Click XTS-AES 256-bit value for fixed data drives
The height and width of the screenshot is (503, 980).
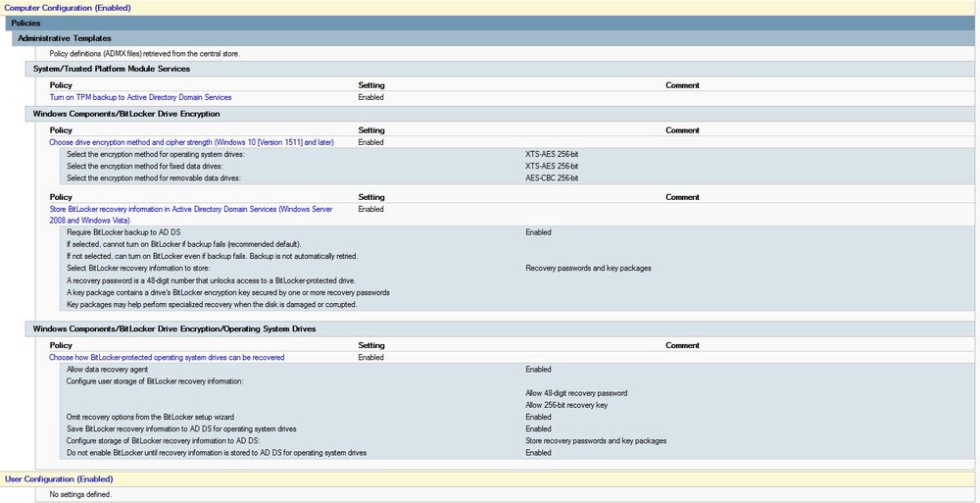552,167
